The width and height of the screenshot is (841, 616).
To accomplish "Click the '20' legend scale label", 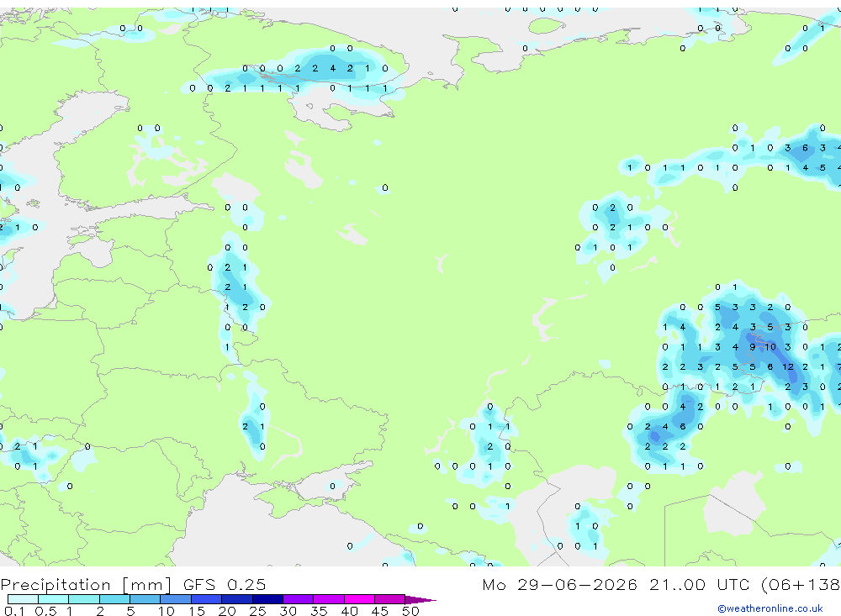I will coord(227,611).
